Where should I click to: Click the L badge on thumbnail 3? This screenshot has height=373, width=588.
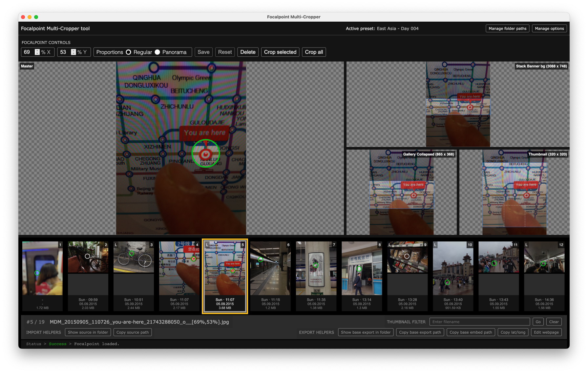(116, 245)
